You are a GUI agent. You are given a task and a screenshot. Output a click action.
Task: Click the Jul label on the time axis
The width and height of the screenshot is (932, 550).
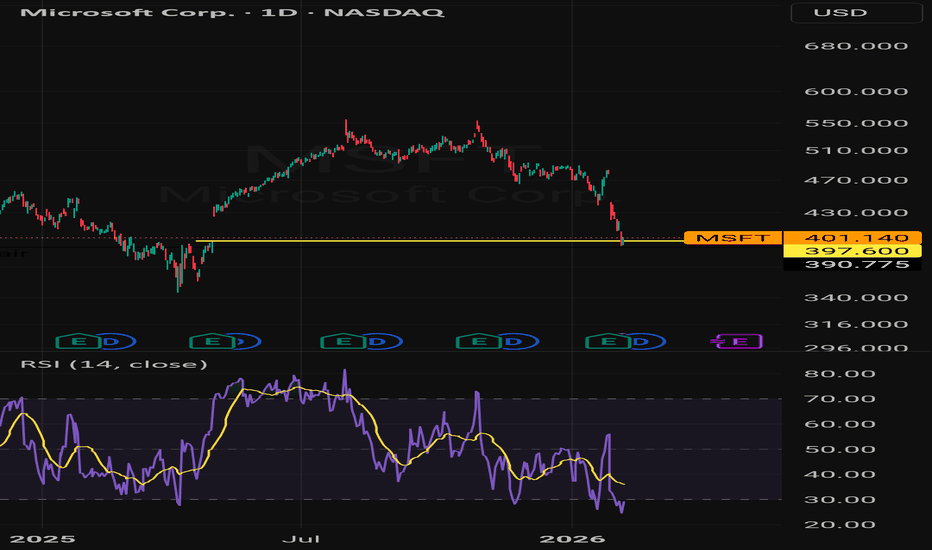click(x=301, y=539)
